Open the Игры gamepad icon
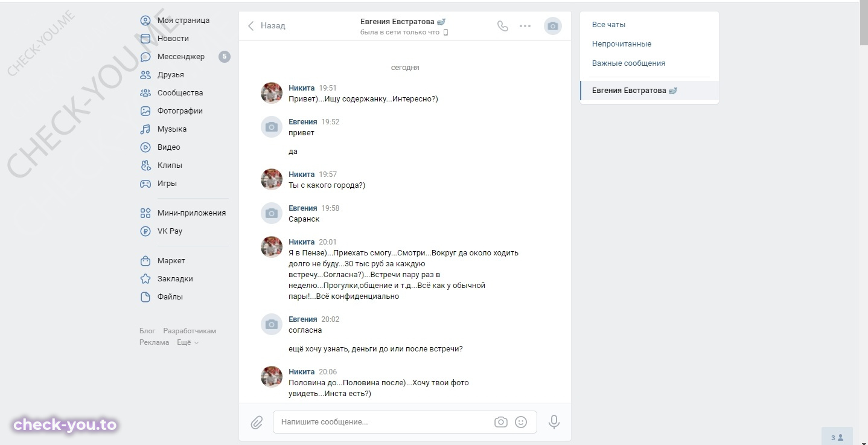 pyautogui.click(x=145, y=184)
